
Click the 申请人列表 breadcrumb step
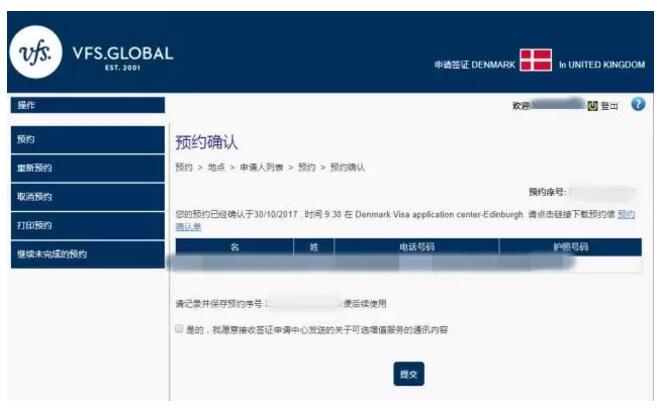point(261,167)
